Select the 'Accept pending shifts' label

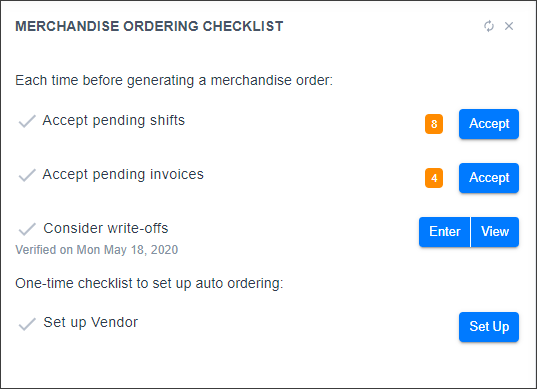click(x=114, y=121)
